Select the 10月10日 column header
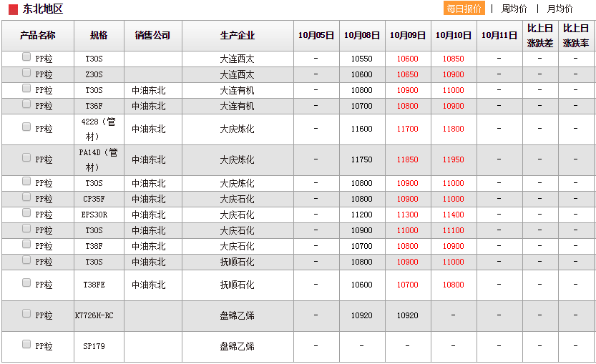The width and height of the screenshot is (596, 364). pos(454,36)
